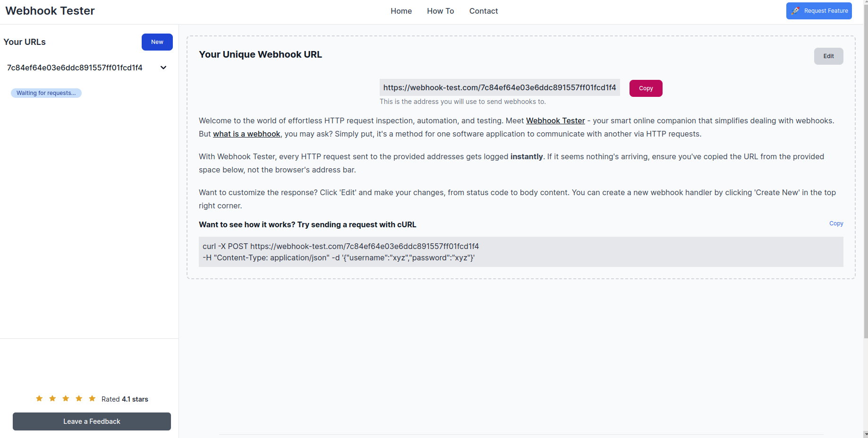Viewport: 868px width, 438px height.
Task: Copy the cURL command snippet
Action: 836,223
